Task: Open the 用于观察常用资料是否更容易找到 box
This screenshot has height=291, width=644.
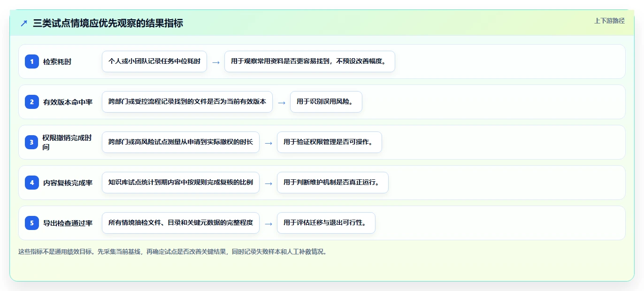Action: point(310,61)
